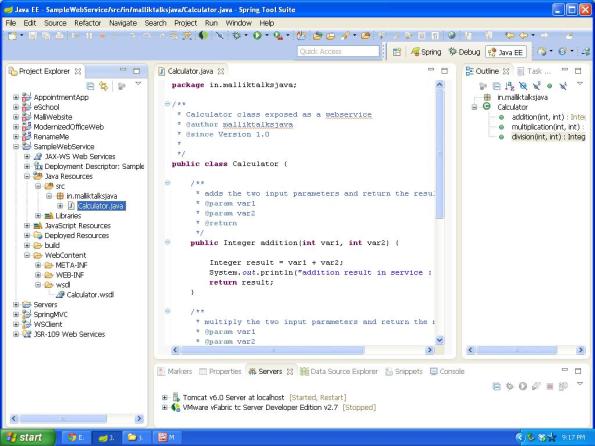Click the editor vertical scrollbar thumb

[440, 154]
